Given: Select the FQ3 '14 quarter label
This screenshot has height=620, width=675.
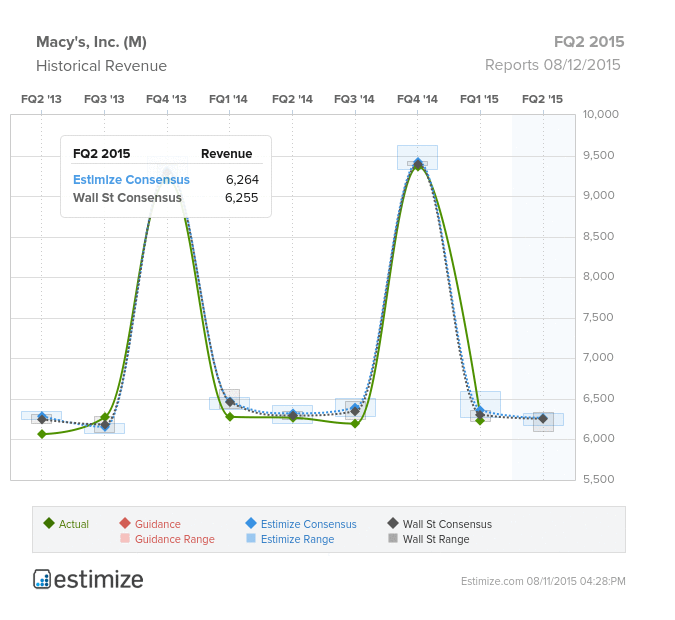Looking at the screenshot, I should point(355,99).
